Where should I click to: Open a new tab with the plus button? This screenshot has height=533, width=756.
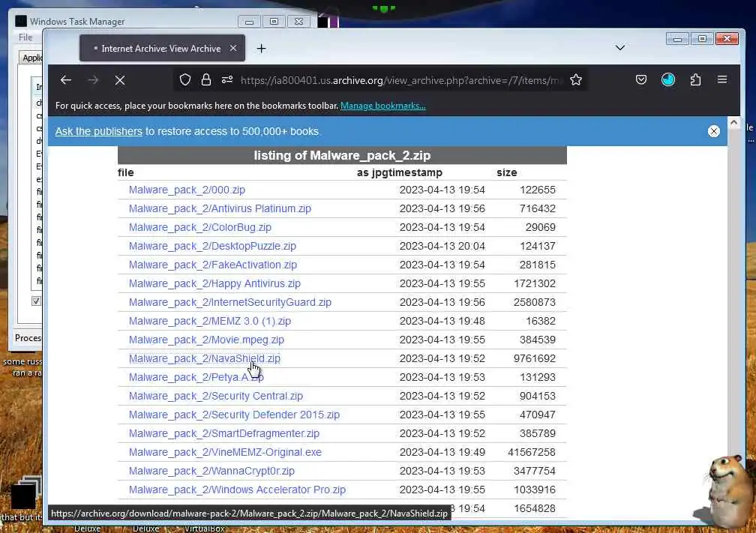pos(261,49)
